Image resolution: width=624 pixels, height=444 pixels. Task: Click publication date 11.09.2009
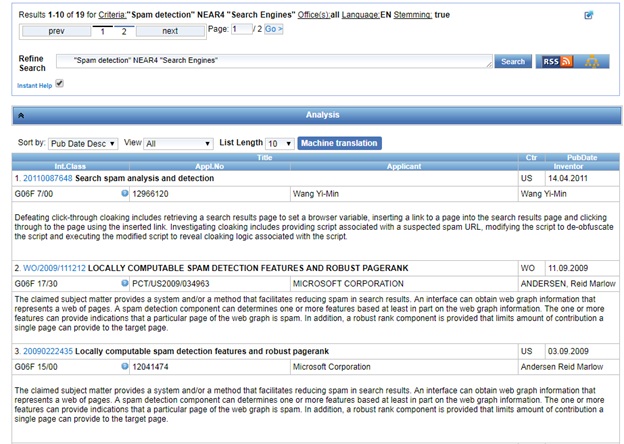(x=568, y=268)
